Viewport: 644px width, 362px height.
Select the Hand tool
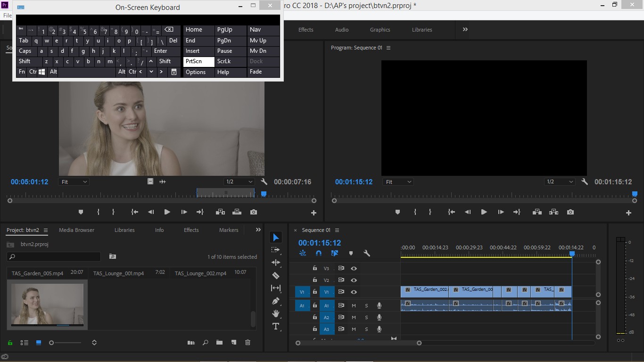coord(276,313)
